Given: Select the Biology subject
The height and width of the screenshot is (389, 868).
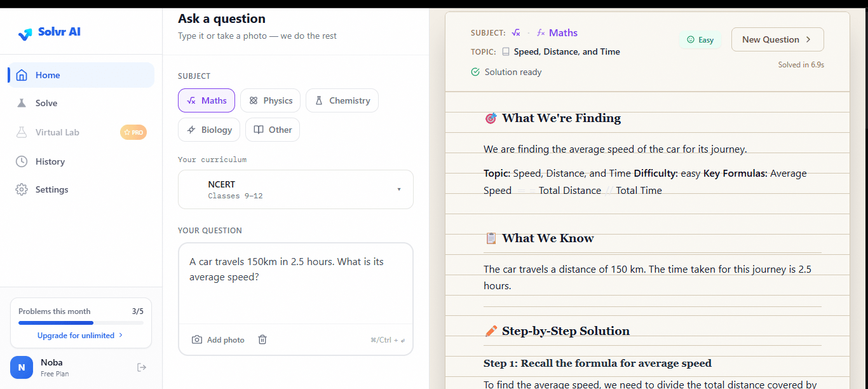Looking at the screenshot, I should coord(209,130).
